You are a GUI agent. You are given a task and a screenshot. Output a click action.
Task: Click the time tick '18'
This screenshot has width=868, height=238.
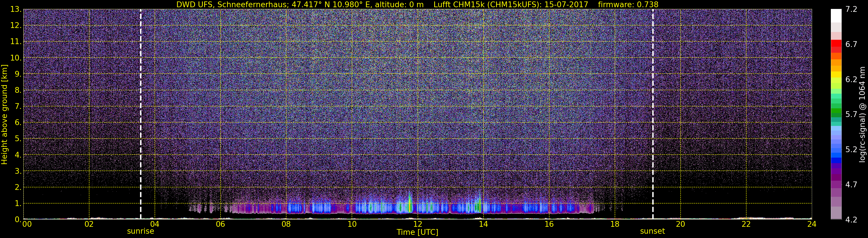click(614, 224)
